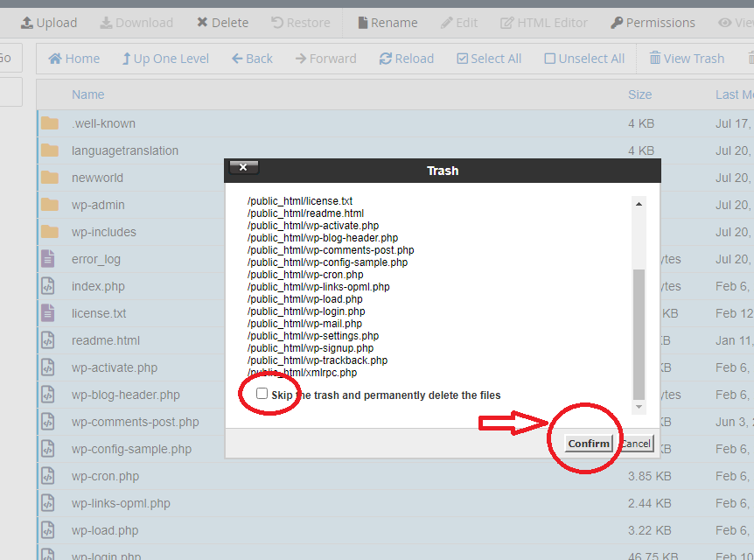Select the wp-includes folder name
754x560 pixels.
pos(104,232)
